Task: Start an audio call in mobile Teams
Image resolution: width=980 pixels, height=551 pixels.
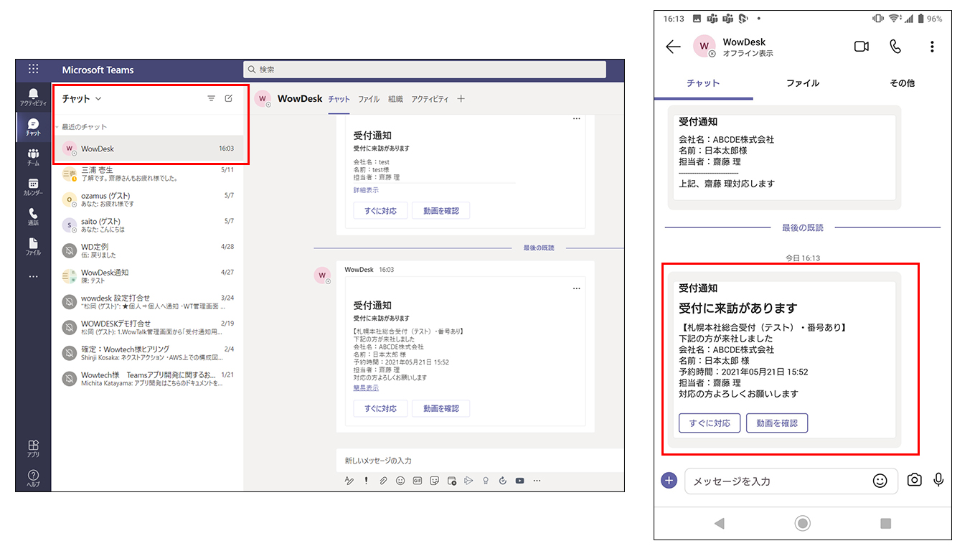Action: (x=895, y=47)
